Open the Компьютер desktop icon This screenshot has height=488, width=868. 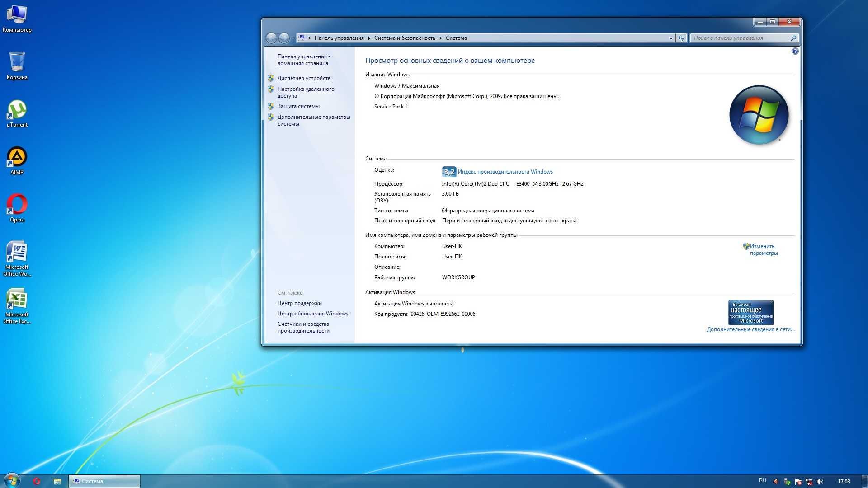(17, 19)
